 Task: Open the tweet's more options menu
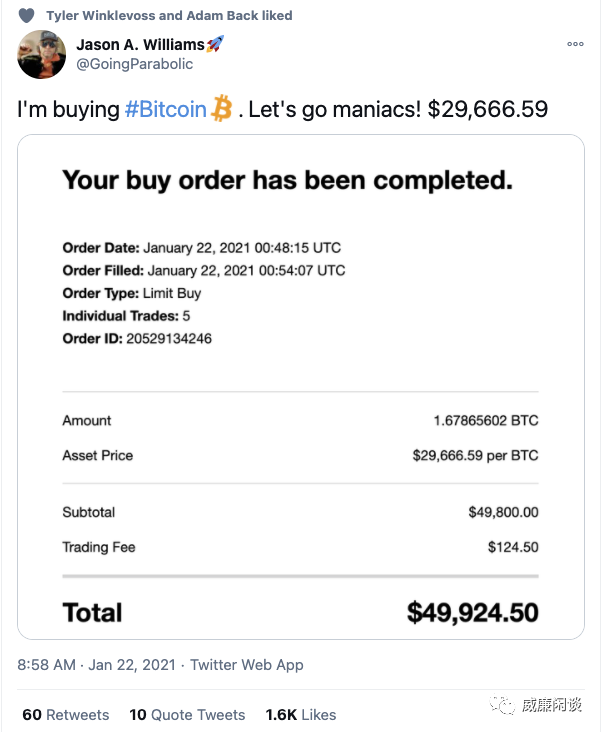(575, 44)
